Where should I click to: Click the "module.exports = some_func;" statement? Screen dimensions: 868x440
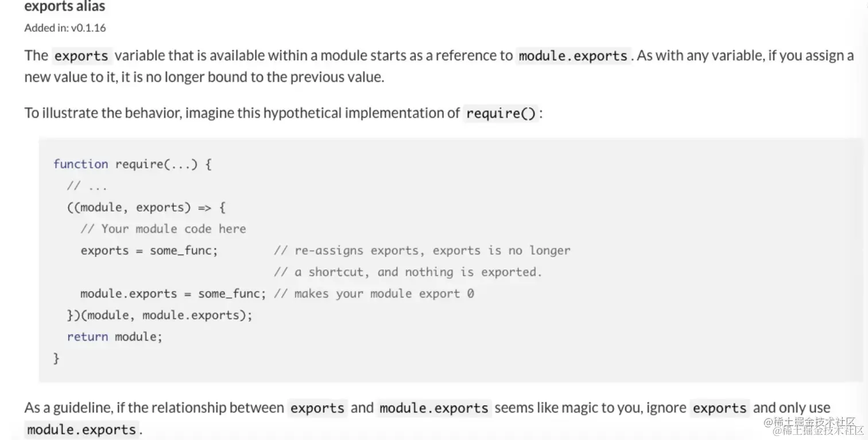tap(173, 294)
